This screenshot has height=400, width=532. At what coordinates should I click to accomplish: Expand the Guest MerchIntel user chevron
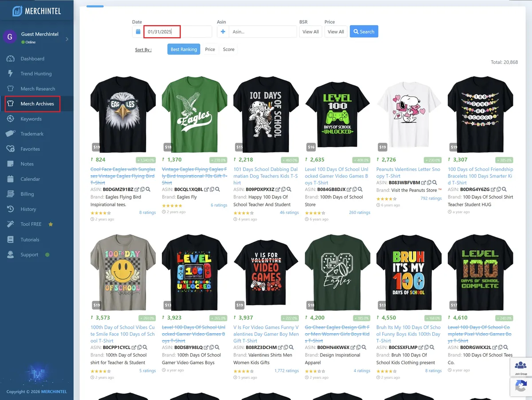coord(67,39)
